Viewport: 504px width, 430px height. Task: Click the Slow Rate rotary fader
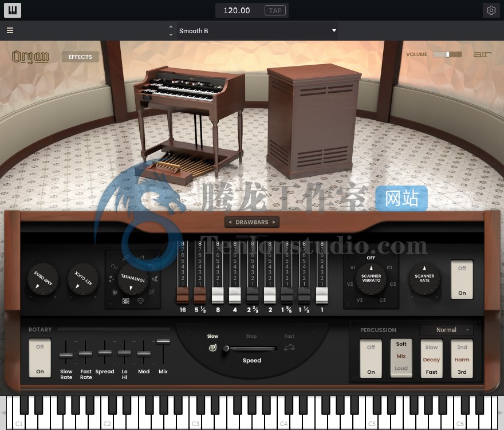[x=66, y=355]
